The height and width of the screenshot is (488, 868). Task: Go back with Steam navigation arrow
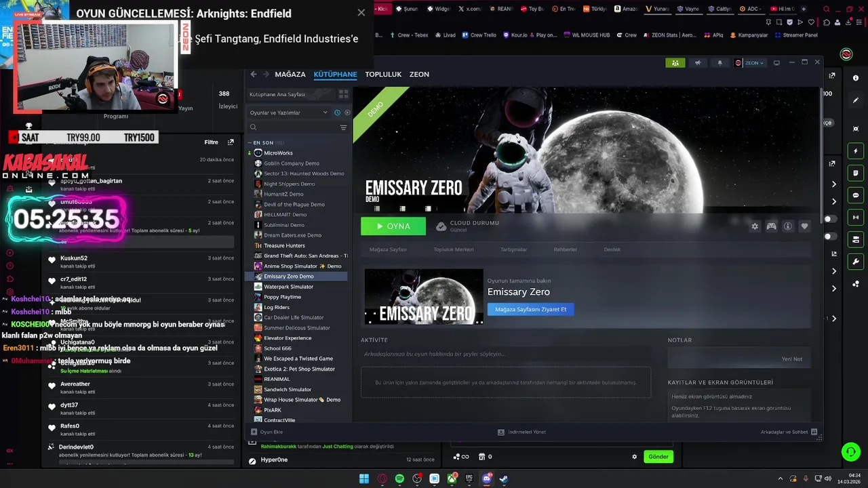point(254,74)
